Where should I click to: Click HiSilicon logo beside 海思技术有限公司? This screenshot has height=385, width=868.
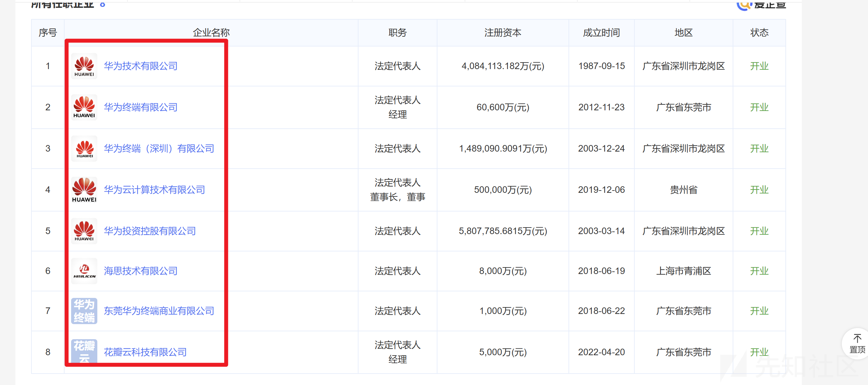(84, 271)
